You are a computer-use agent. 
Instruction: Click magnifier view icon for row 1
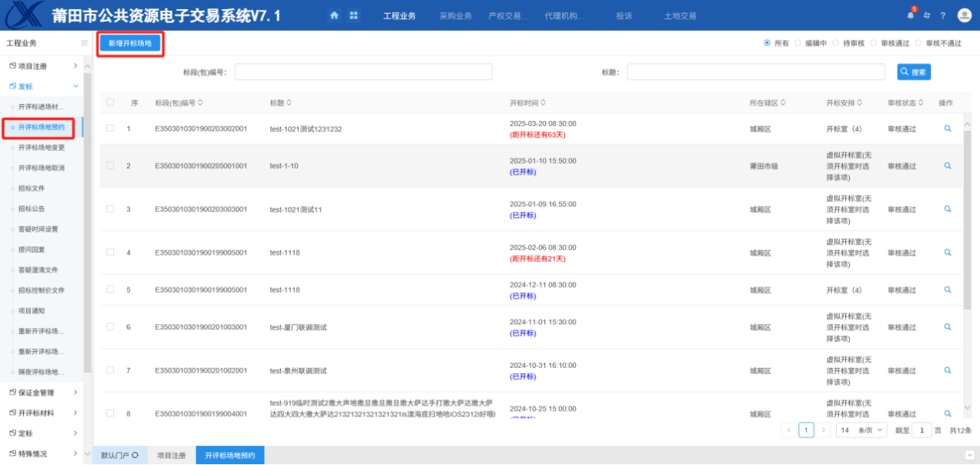(948, 129)
